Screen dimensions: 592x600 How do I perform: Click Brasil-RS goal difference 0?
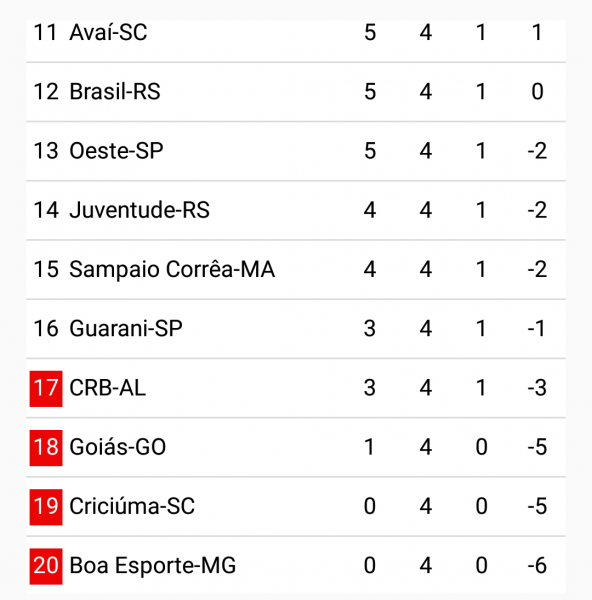537,92
